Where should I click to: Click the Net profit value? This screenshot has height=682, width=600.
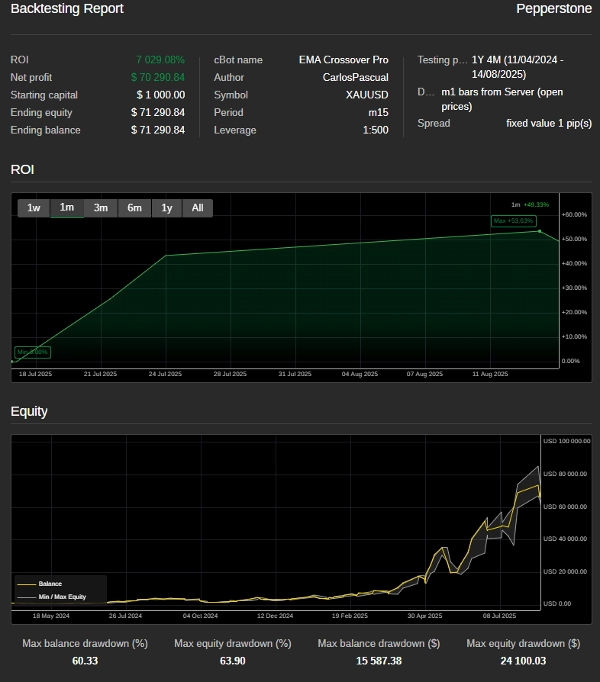158,77
